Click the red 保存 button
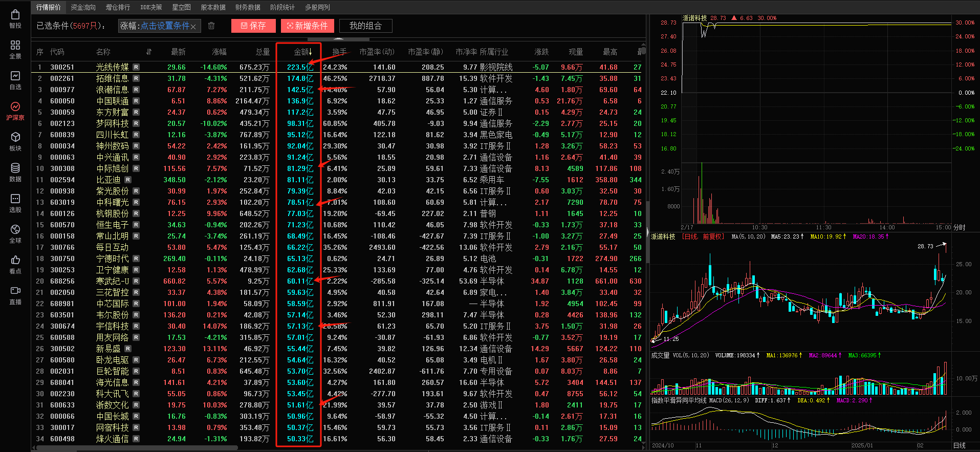 pyautogui.click(x=253, y=26)
